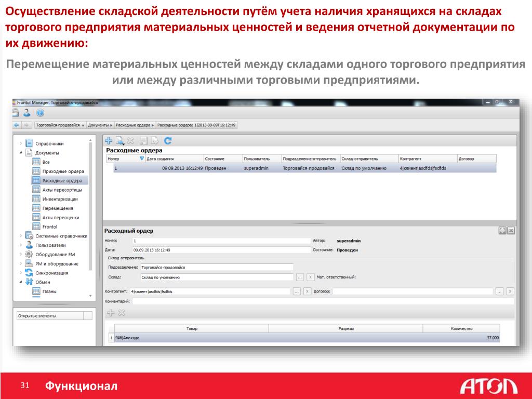Open Торговайся-продавайся breadcrumb dropdown
Viewport: 532px width, 399px height.
[x=60, y=125]
